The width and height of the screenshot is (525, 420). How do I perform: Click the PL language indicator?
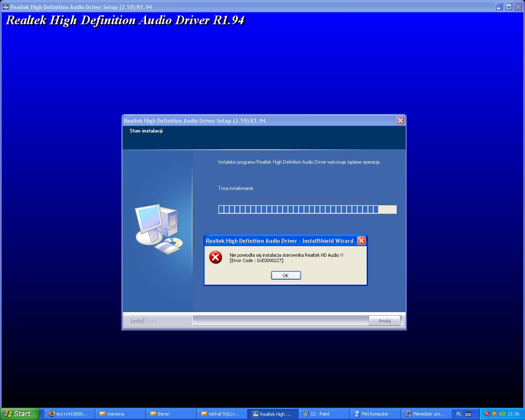pyautogui.click(x=459, y=414)
